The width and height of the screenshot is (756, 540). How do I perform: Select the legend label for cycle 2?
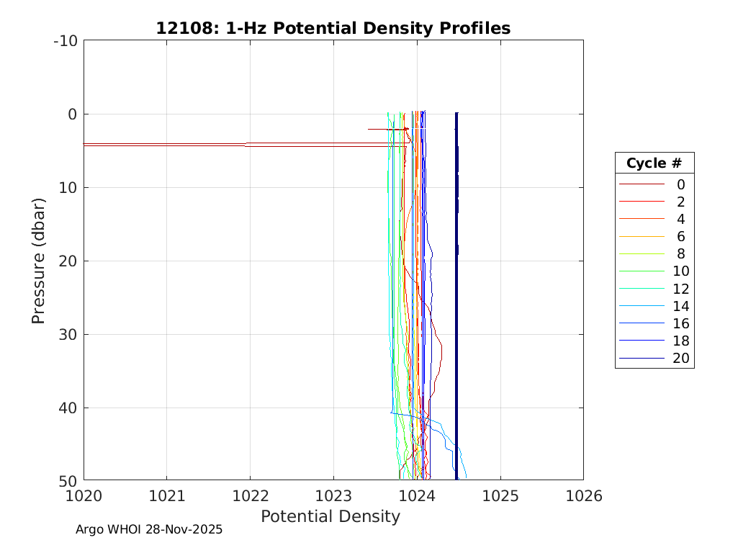(680, 202)
